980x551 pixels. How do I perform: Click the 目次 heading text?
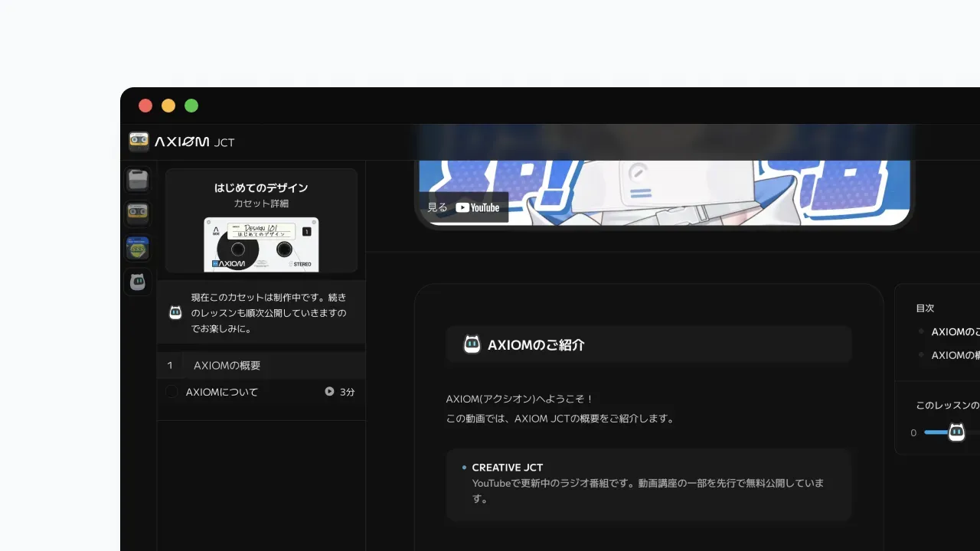pos(925,308)
